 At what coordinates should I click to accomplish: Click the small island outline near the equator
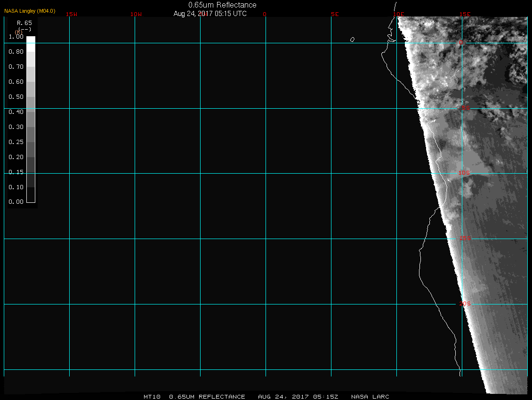point(352,40)
